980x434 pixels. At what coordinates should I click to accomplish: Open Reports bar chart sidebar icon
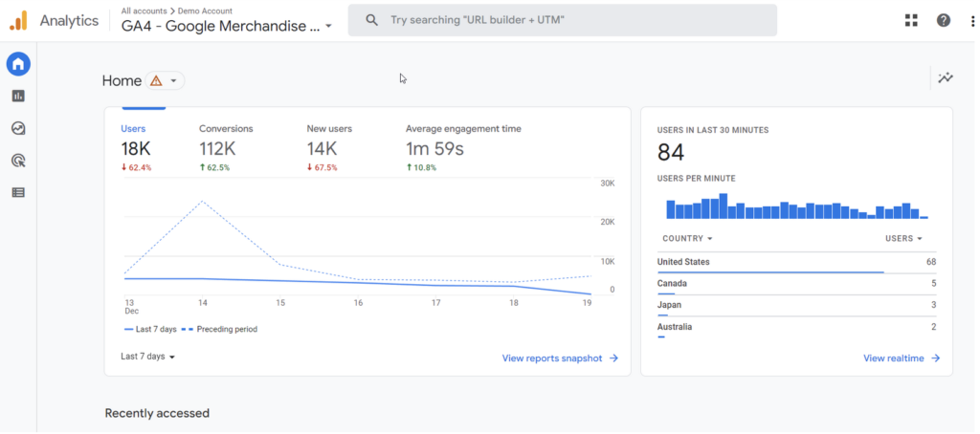coord(18,97)
